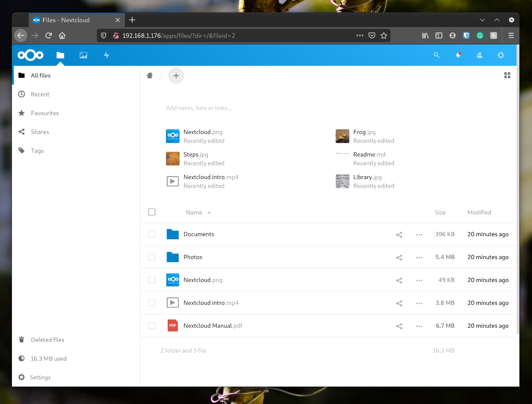Viewport: 532px width, 404px height.
Task: Share Nextcloud intro.mp4 file
Action: click(399, 303)
